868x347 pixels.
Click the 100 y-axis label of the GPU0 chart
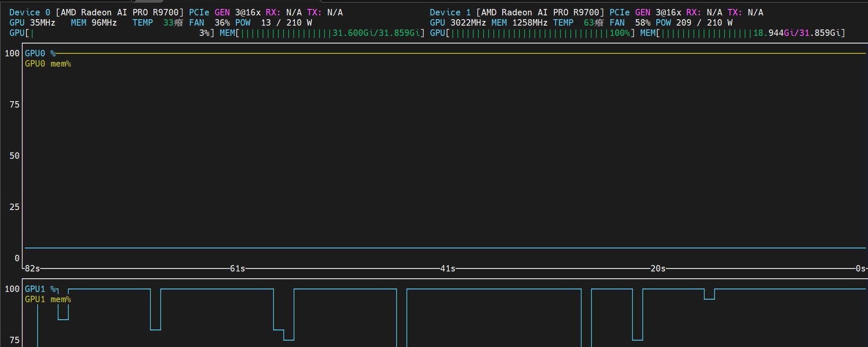click(x=12, y=53)
